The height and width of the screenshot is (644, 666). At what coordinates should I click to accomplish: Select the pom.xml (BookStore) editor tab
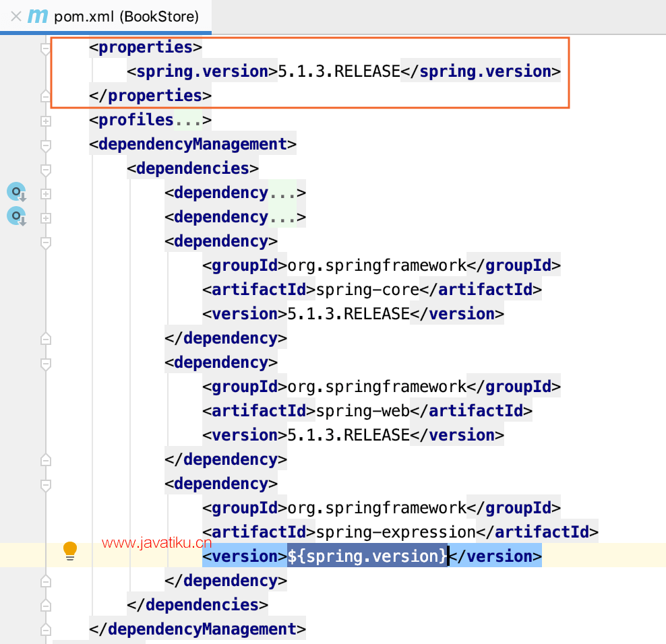[x=125, y=16]
